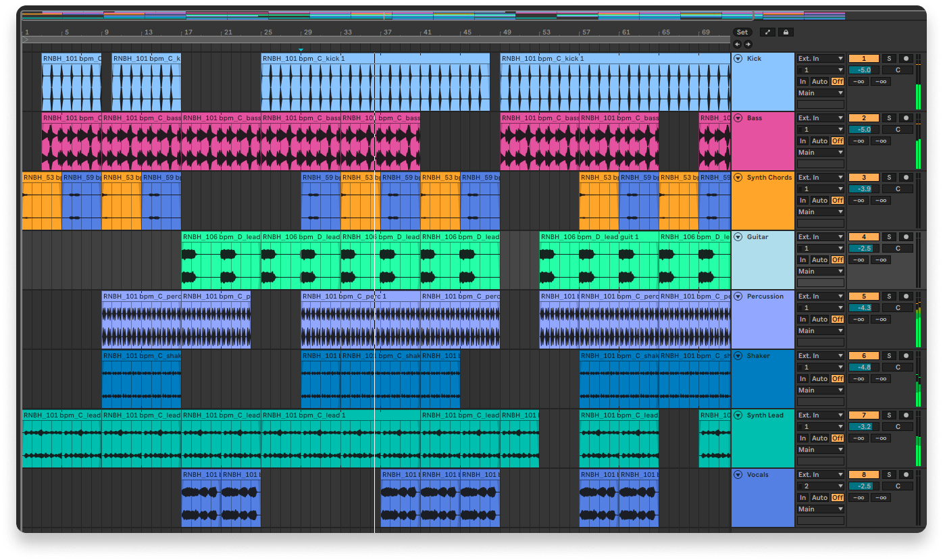Toggle track activator 3 on Synth Chords
The image size is (943, 560).
(864, 178)
